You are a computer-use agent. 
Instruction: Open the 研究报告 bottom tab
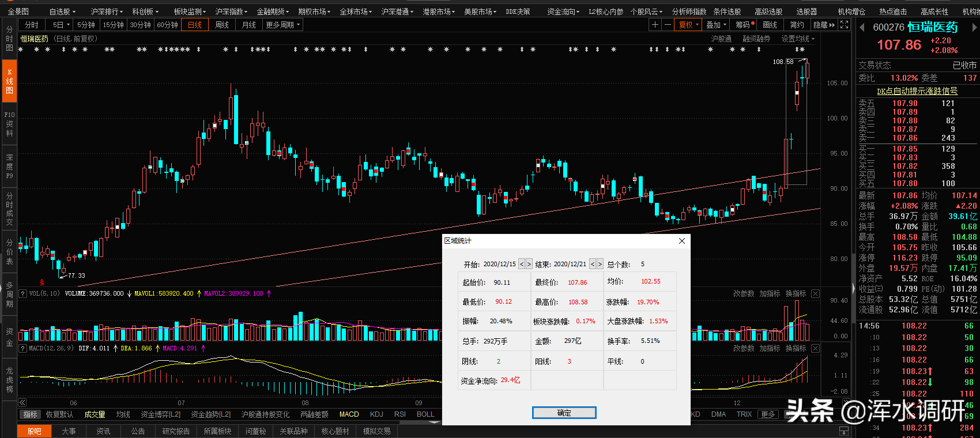point(176,431)
